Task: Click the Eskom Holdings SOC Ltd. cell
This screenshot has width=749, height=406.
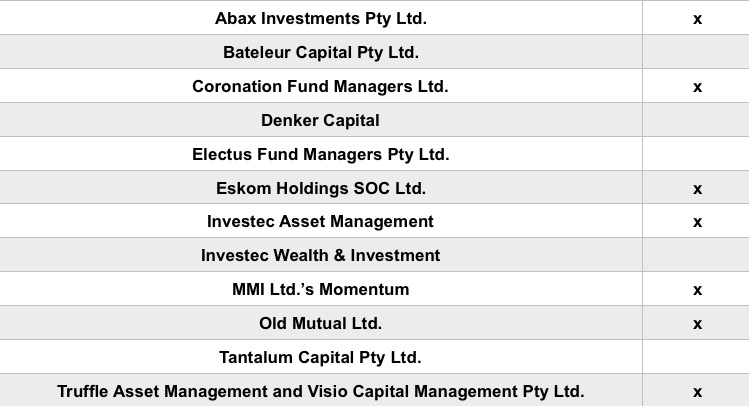Action: [x=320, y=188]
